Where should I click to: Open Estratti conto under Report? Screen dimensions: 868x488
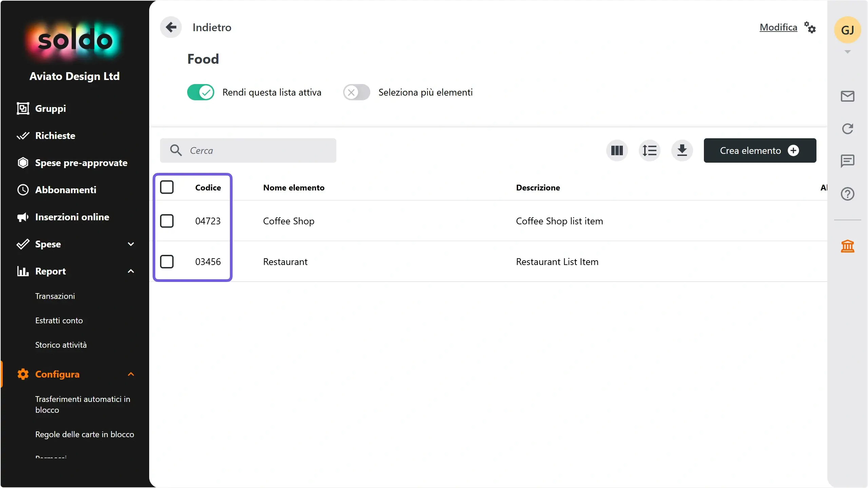[59, 321]
